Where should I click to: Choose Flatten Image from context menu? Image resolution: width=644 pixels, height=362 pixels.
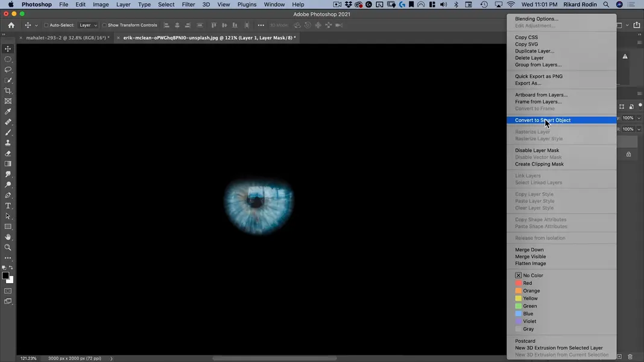[x=530, y=263]
